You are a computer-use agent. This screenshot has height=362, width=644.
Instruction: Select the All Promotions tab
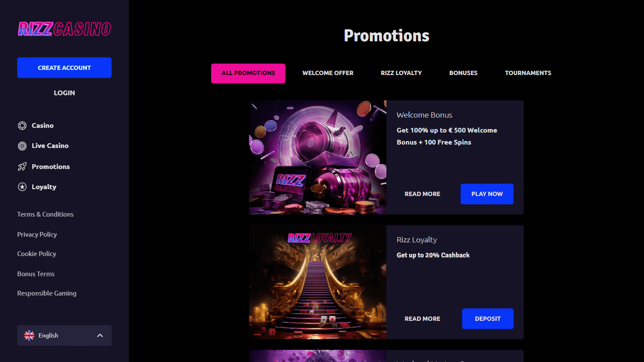pyautogui.click(x=248, y=73)
